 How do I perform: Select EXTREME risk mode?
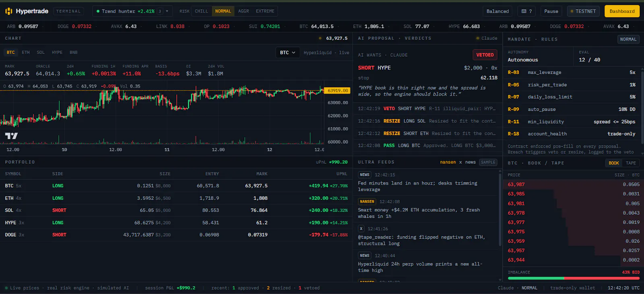265,11
